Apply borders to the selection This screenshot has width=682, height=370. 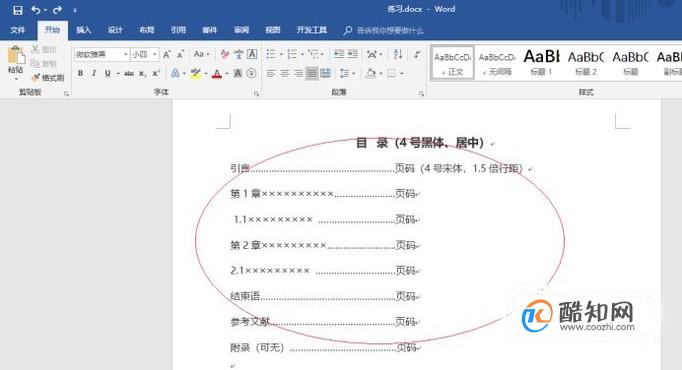(x=391, y=73)
